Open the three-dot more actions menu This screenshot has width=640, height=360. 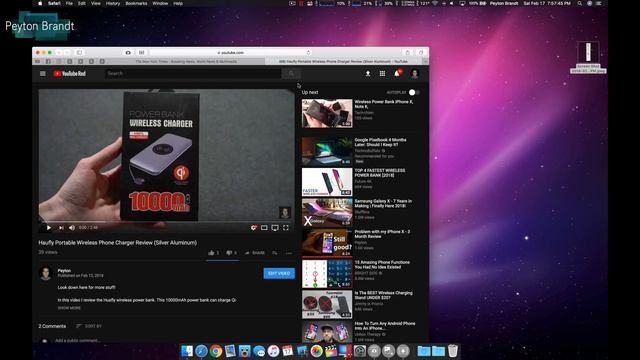(x=289, y=253)
